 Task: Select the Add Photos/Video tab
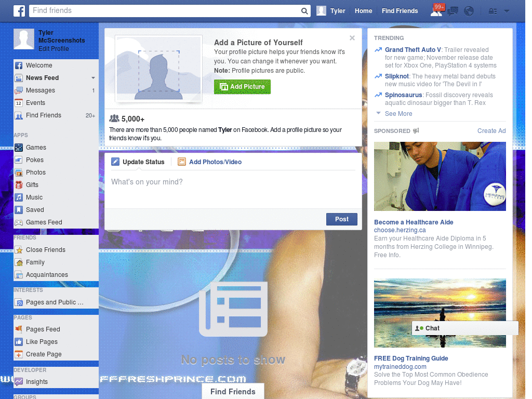(x=210, y=162)
